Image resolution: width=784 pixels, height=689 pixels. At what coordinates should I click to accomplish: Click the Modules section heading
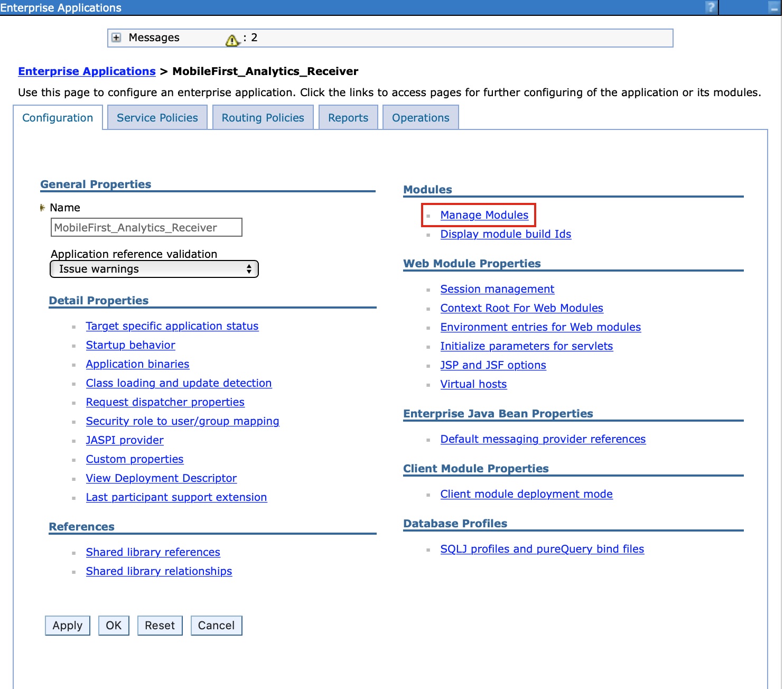pyautogui.click(x=428, y=190)
